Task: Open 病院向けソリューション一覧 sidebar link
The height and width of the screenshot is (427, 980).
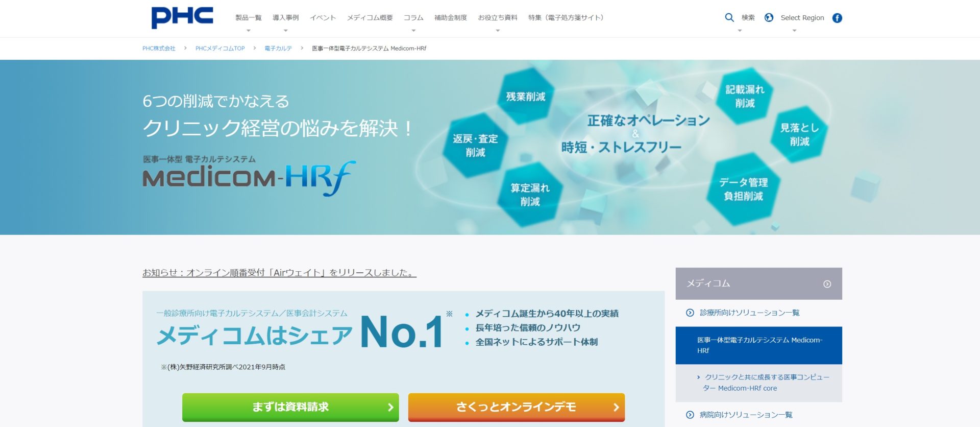Action: coord(746,415)
